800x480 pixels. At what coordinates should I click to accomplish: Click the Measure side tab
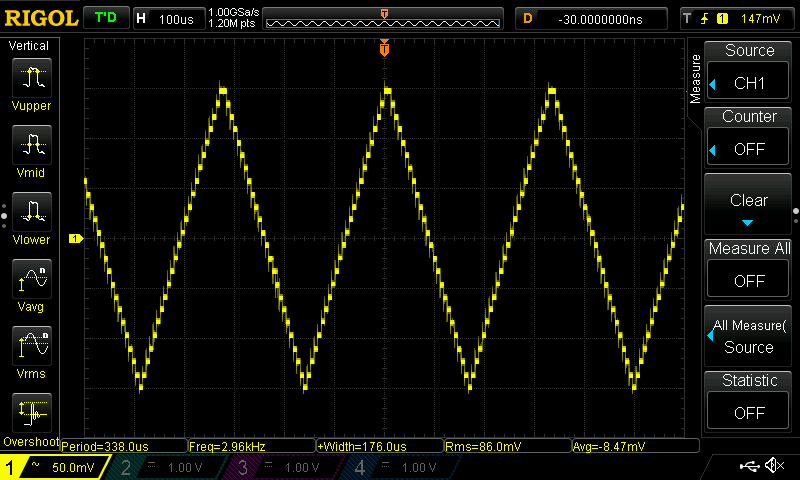point(695,79)
